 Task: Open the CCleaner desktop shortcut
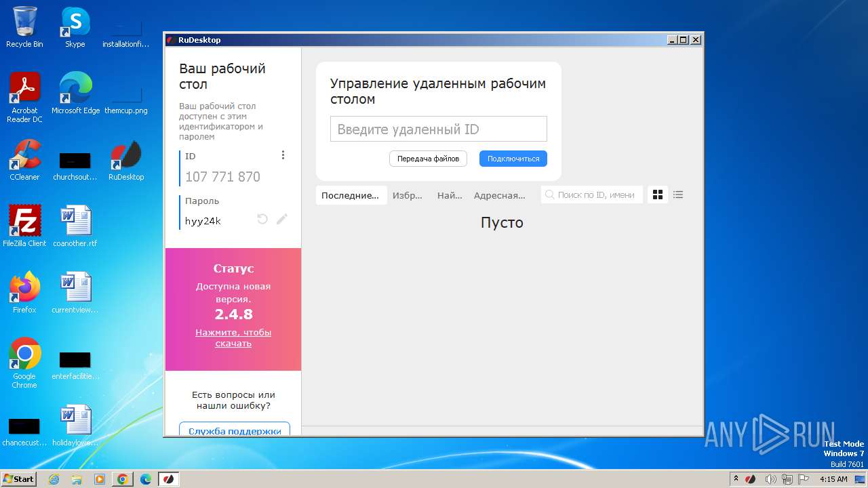(x=24, y=160)
